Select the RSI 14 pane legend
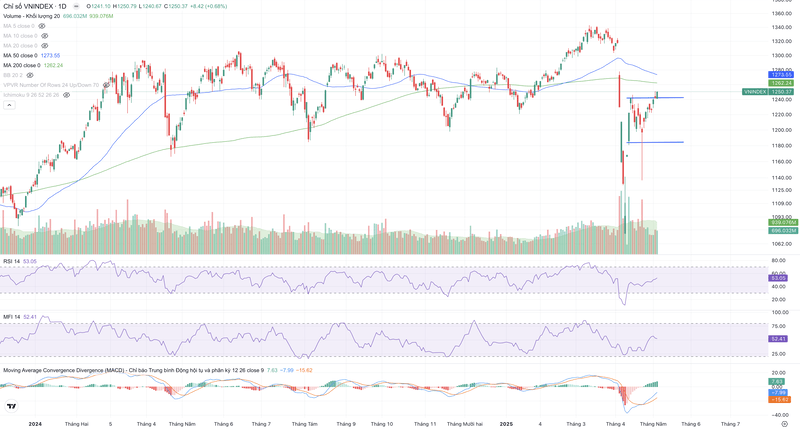The height and width of the screenshot is (429, 800). 11,261
